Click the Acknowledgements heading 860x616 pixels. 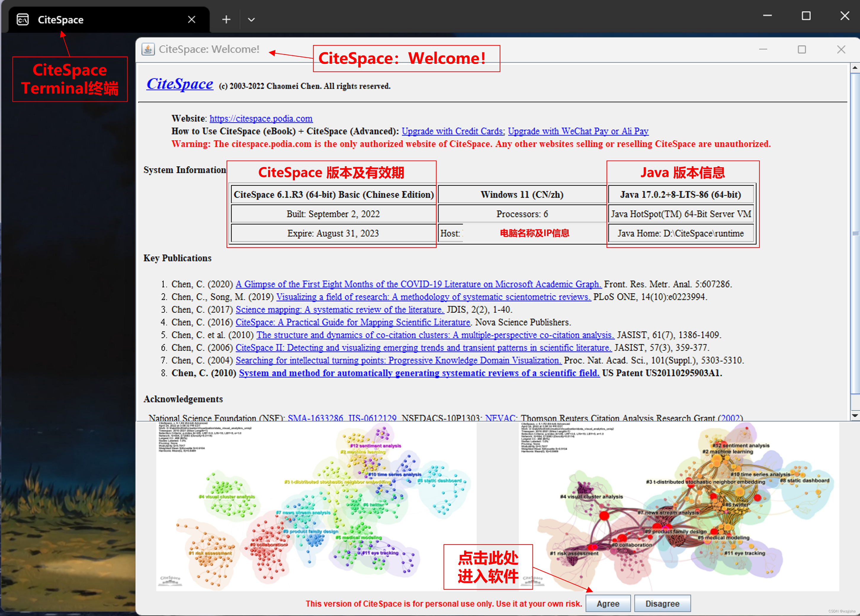(183, 399)
